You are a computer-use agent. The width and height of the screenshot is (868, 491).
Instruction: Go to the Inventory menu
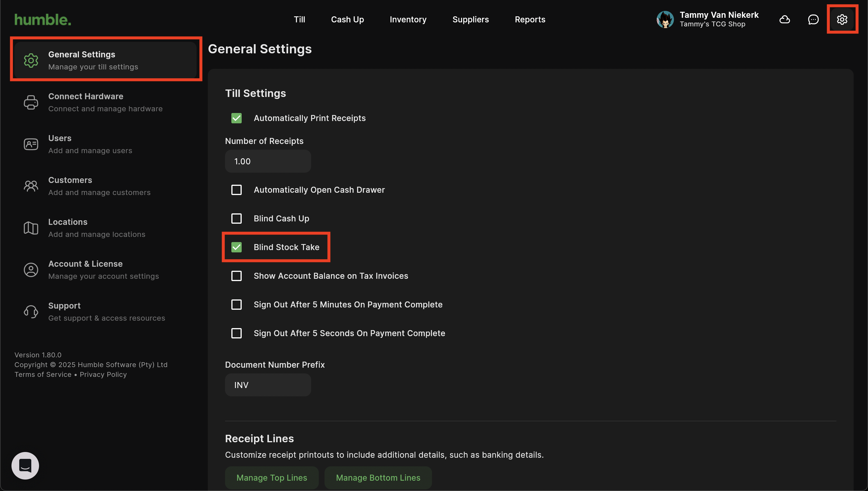[408, 20]
